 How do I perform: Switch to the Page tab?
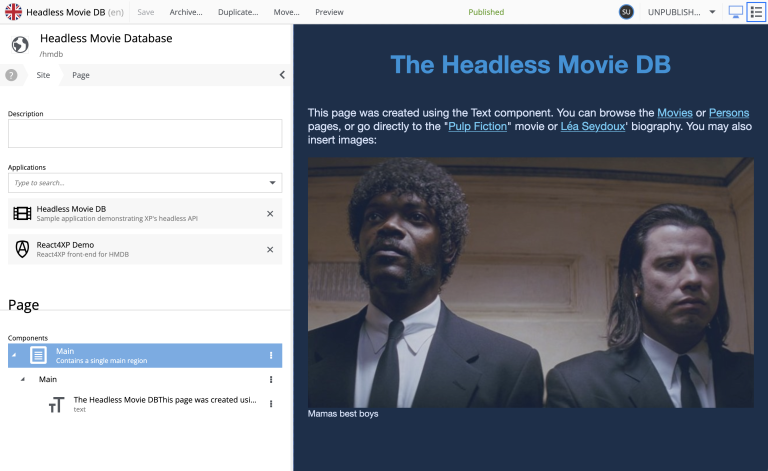click(x=81, y=75)
